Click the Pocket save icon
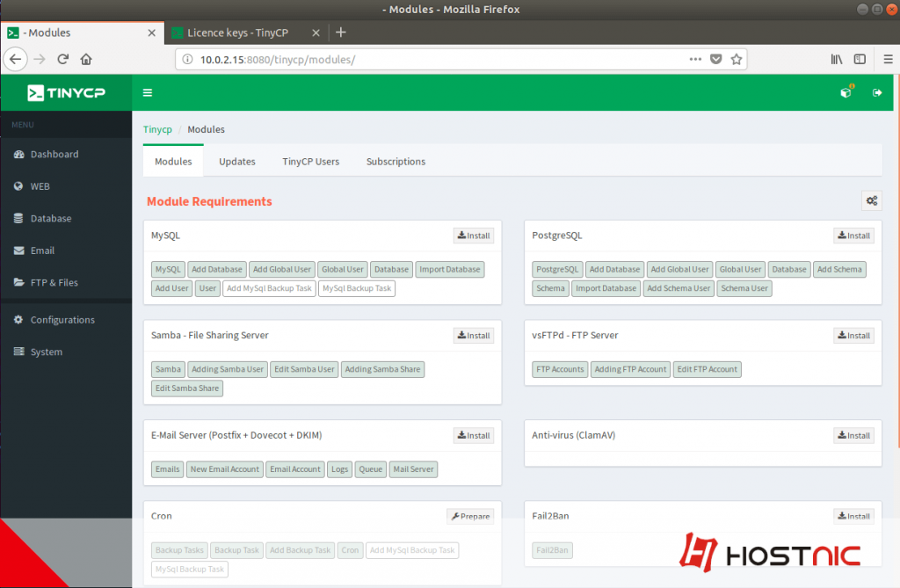The width and height of the screenshot is (900, 588). (715, 59)
